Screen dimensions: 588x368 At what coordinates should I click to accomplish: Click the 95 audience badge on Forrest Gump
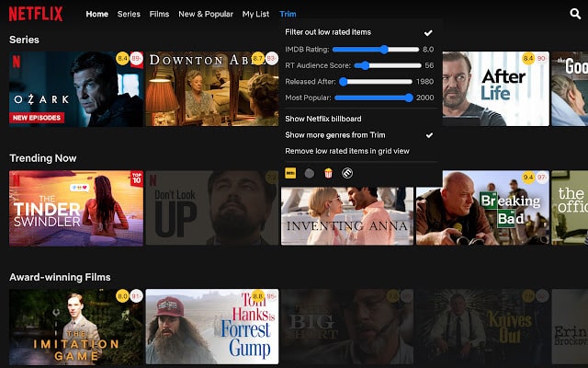272,296
